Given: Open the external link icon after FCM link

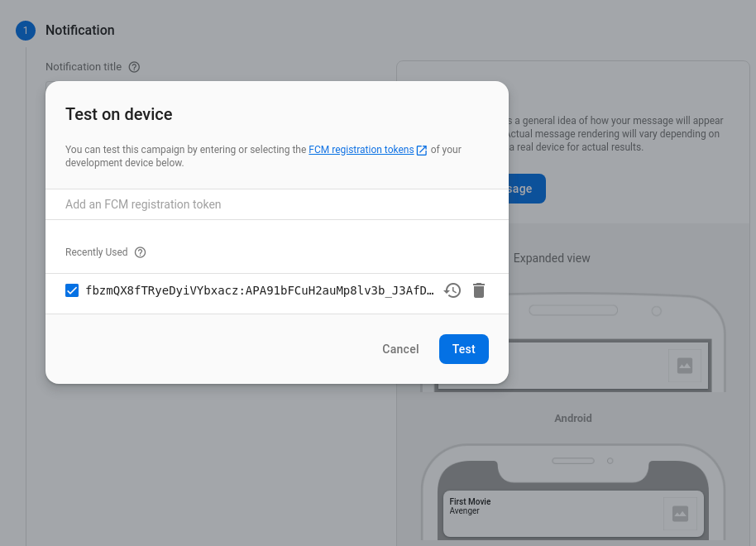Looking at the screenshot, I should pyautogui.click(x=422, y=150).
